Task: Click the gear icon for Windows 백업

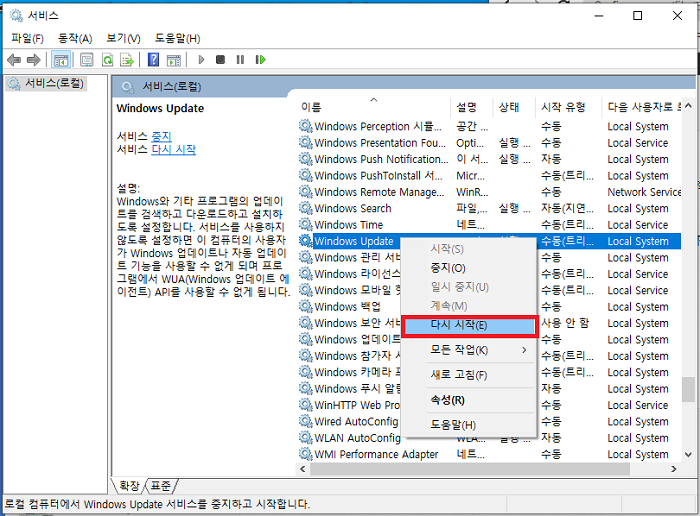Action: coord(305,307)
